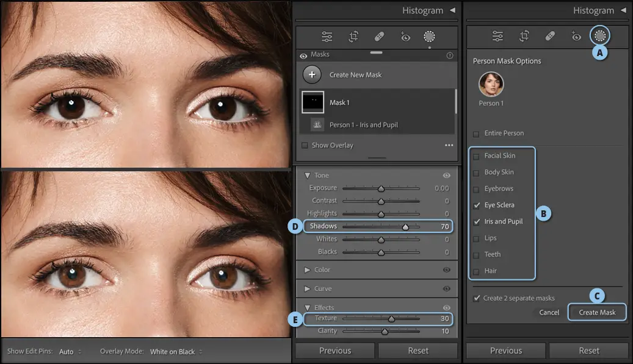633x364 pixels.
Task: Select the Healing tool above the Masks list
Action: coord(378,37)
